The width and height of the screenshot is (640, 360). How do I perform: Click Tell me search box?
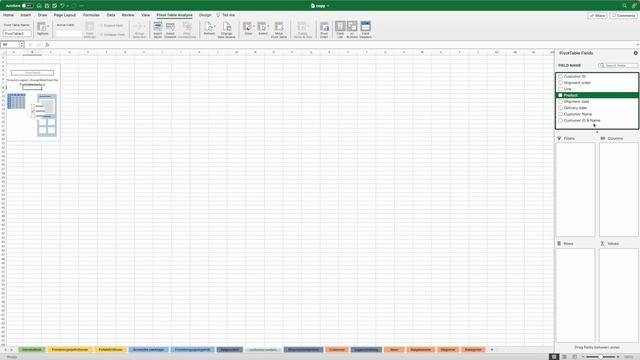coord(229,15)
